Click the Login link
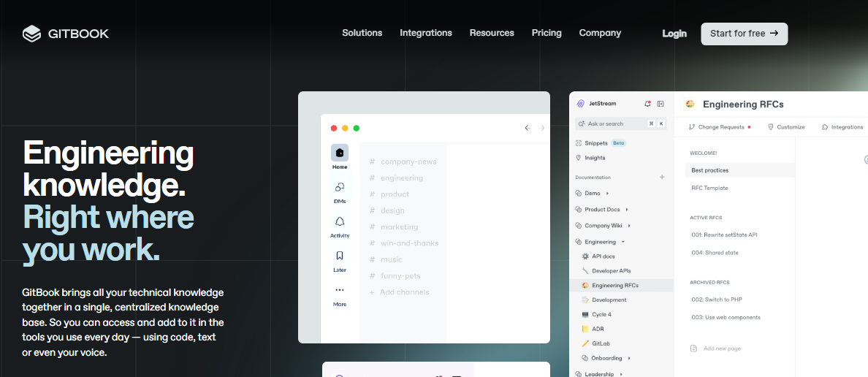This screenshot has width=868, height=377. 674,34
